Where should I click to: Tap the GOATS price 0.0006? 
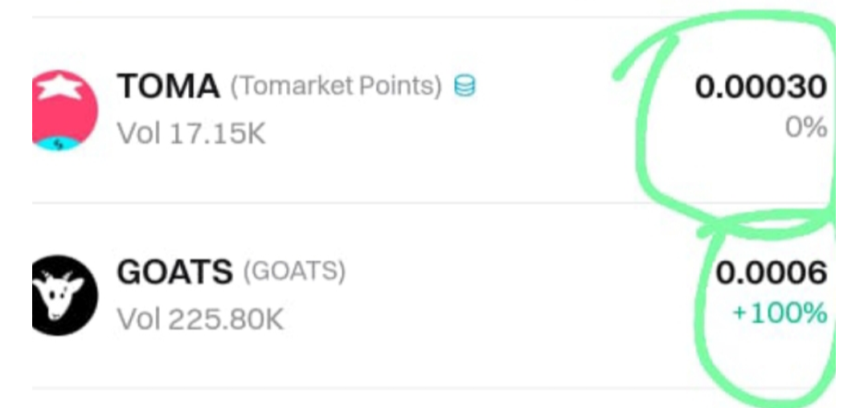point(771,273)
